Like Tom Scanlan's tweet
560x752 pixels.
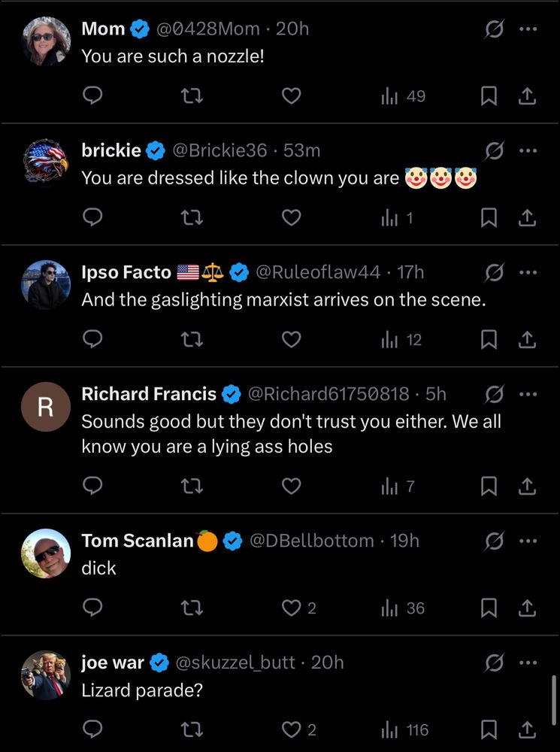(291, 608)
